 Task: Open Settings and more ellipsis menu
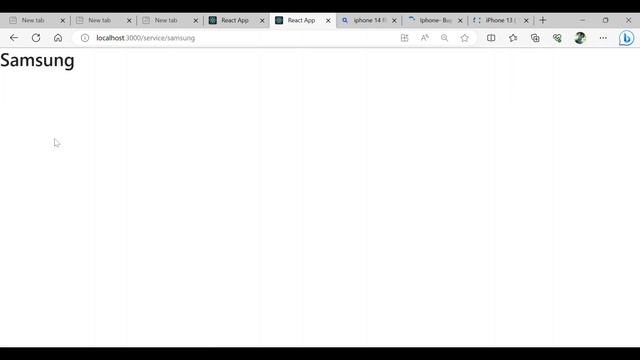point(603,38)
